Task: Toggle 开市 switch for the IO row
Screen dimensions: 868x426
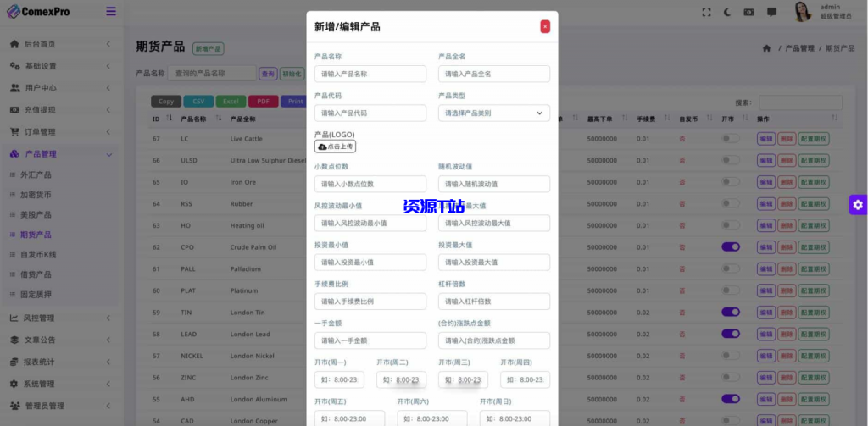Action: tap(730, 181)
